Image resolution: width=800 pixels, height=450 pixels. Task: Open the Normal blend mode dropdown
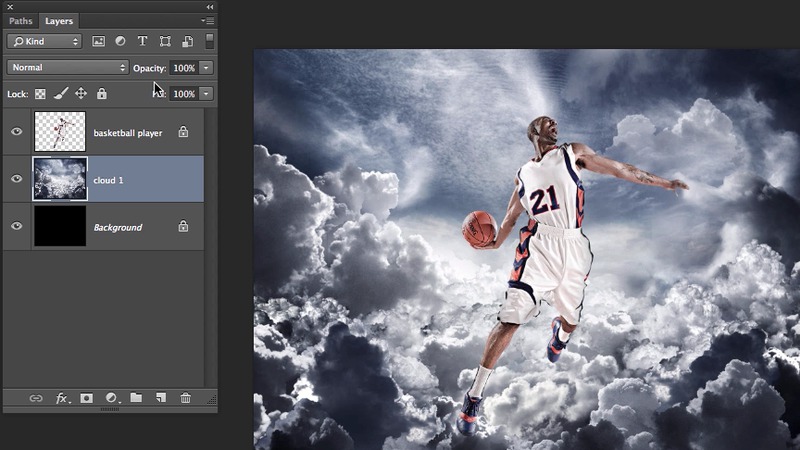[x=68, y=67]
